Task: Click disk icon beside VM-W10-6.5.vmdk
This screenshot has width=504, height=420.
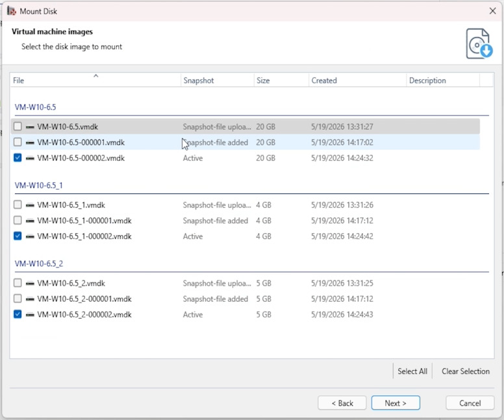Action: point(30,127)
